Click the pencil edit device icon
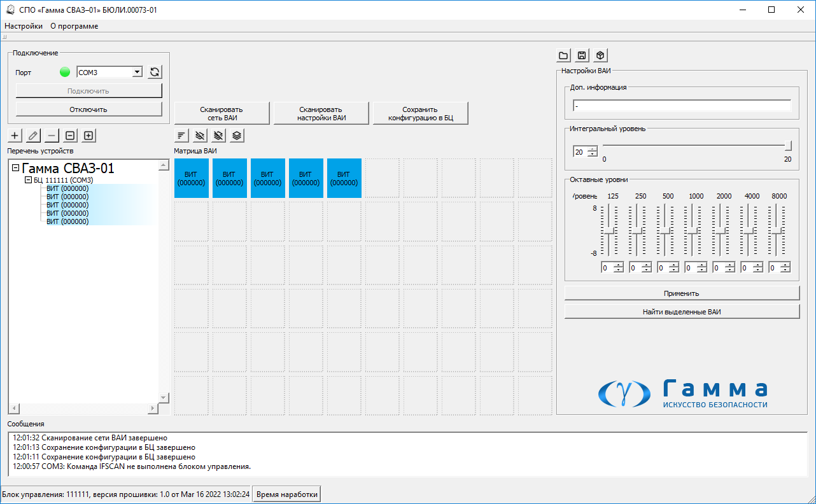The height and width of the screenshot is (504, 816). (34, 136)
